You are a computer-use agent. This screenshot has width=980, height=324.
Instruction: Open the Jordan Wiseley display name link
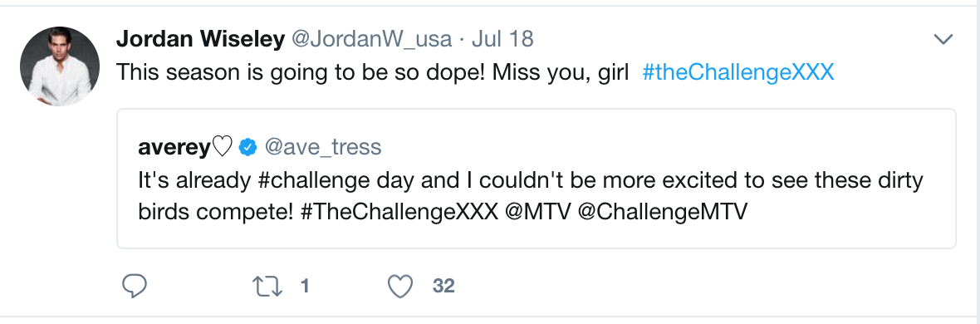click(x=200, y=39)
